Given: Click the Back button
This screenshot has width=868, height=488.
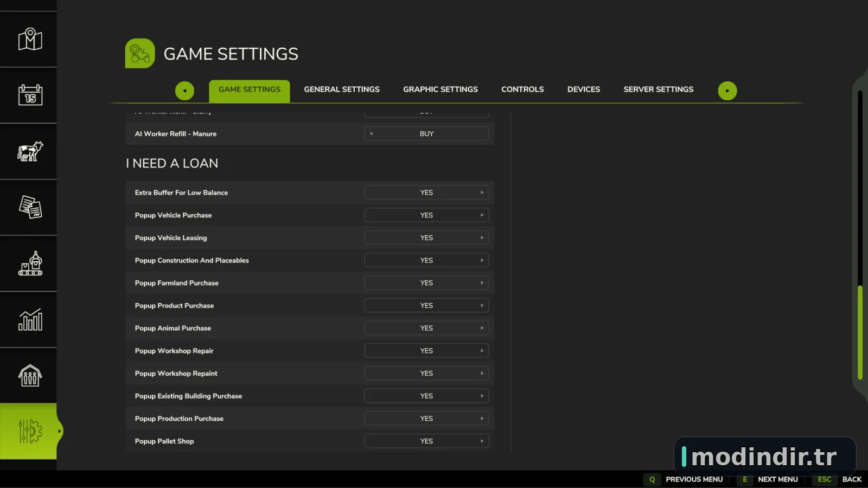Looking at the screenshot, I should pos(852,479).
